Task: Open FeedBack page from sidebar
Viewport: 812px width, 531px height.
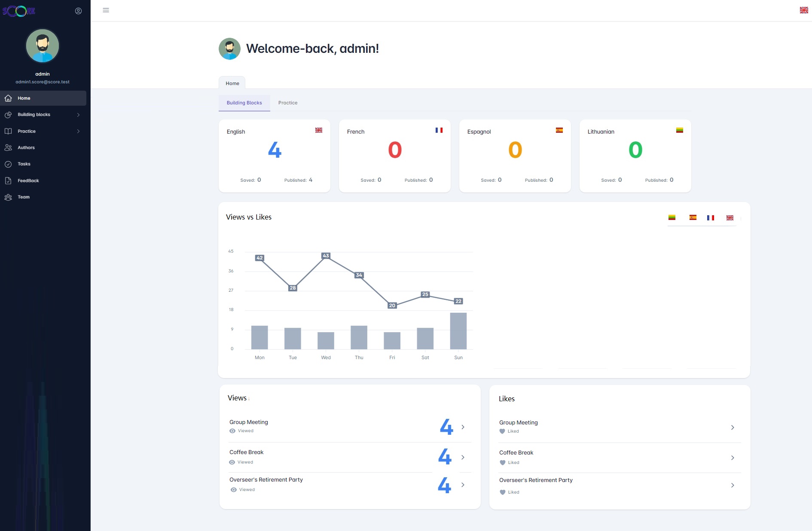Action: (28, 181)
